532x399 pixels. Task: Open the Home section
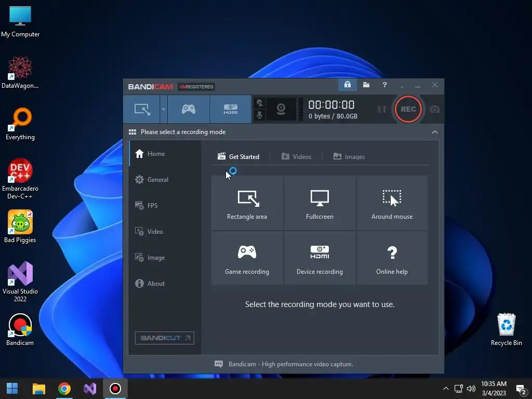165,154
